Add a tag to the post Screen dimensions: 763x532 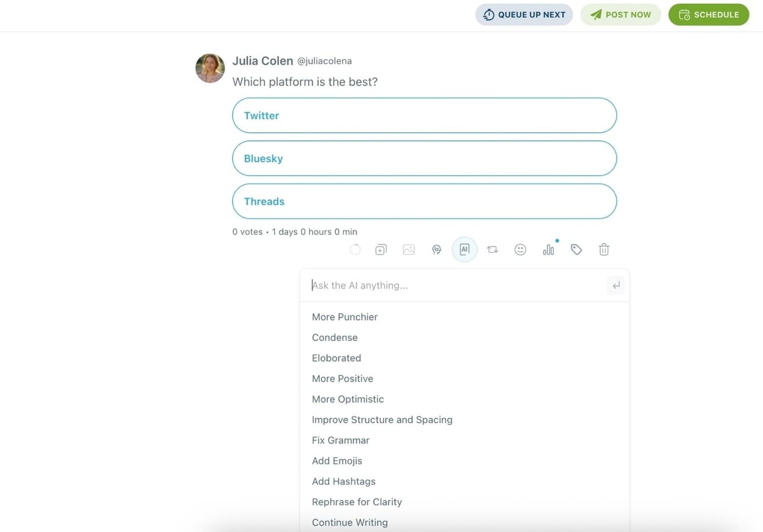point(576,249)
